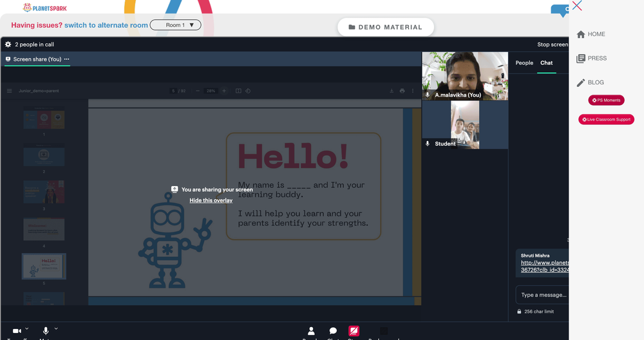The image size is (644, 340).
Task: Mute the microphone in the call bar
Action: [x=46, y=330]
